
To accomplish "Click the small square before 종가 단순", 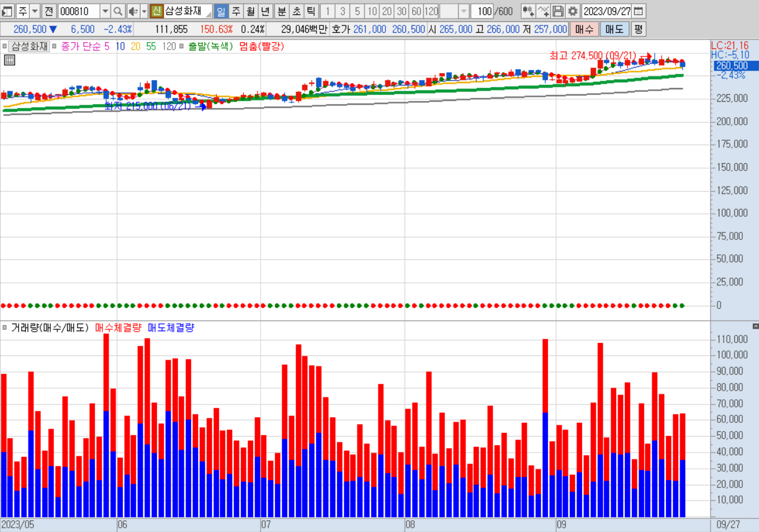I will coord(55,46).
